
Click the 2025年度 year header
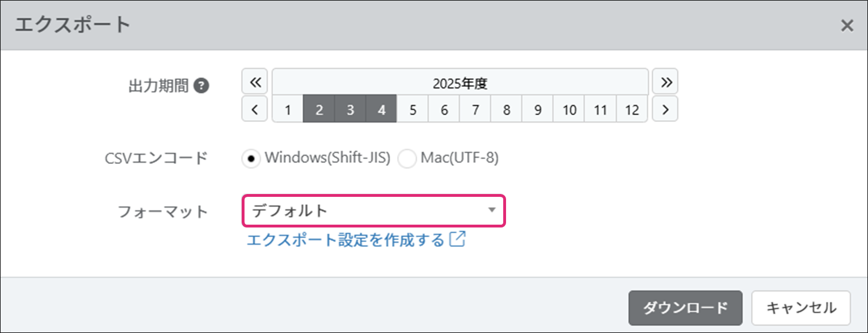[460, 83]
